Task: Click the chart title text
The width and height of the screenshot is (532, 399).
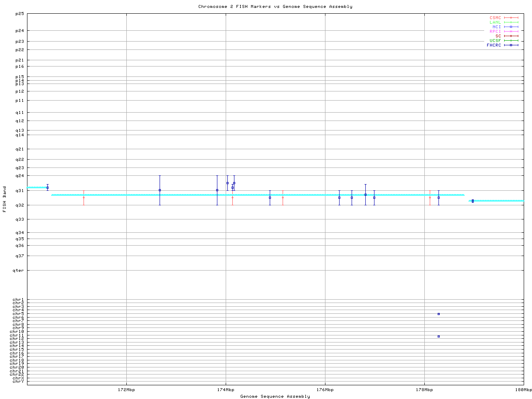Action: (275, 7)
